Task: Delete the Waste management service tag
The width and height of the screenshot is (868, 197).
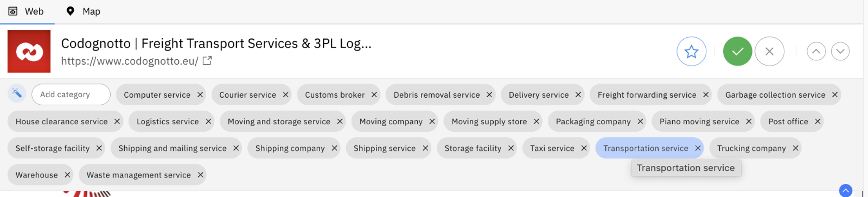Action: (x=200, y=175)
